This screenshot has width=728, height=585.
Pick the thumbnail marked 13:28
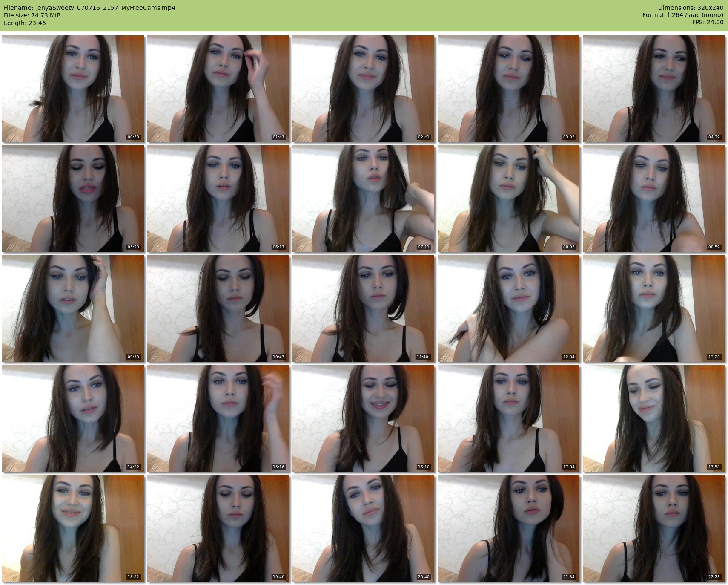(x=654, y=308)
